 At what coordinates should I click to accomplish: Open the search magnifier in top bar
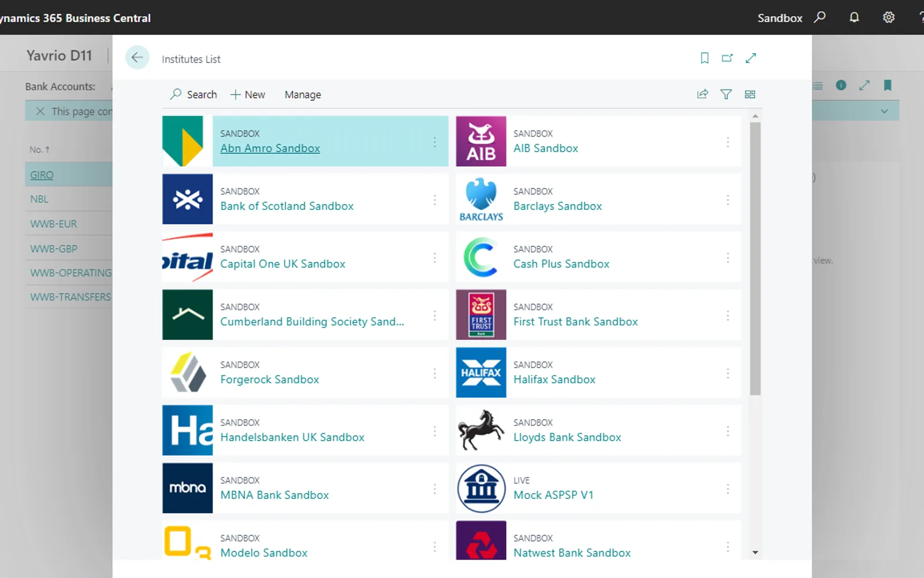(x=819, y=17)
